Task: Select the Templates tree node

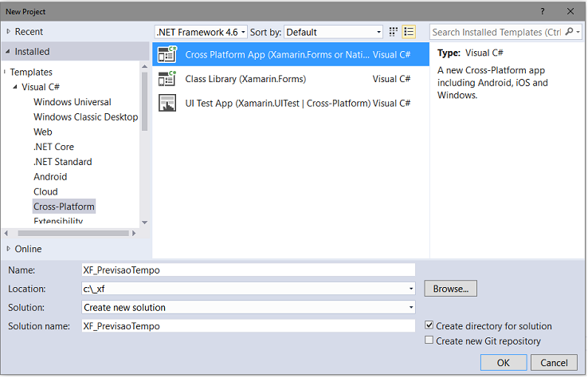Action: pyautogui.click(x=31, y=72)
